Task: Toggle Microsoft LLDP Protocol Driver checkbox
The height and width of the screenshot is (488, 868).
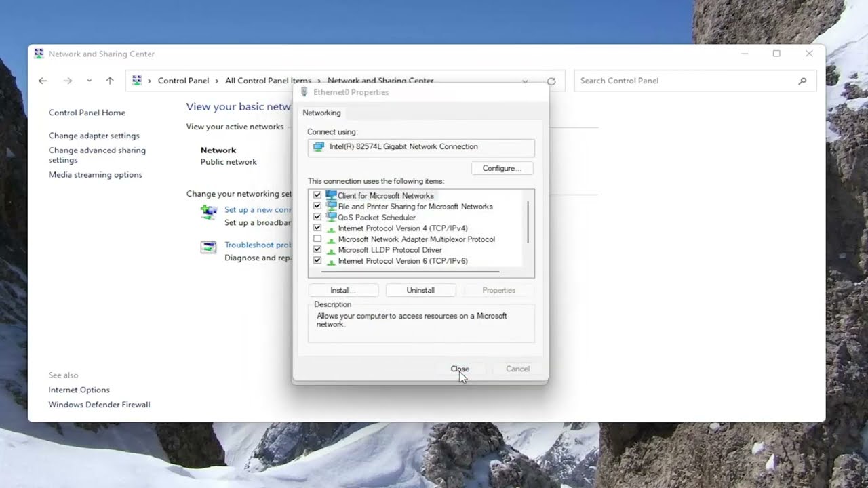Action: click(x=317, y=249)
